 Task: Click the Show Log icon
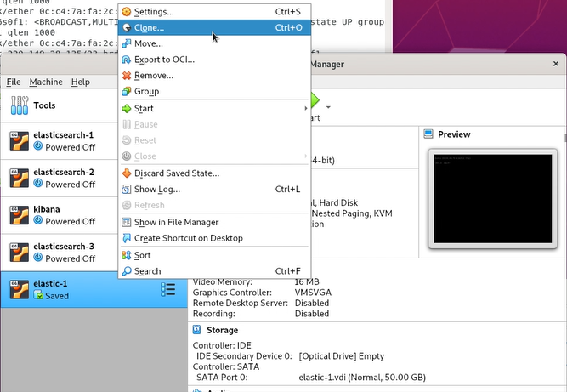point(126,189)
